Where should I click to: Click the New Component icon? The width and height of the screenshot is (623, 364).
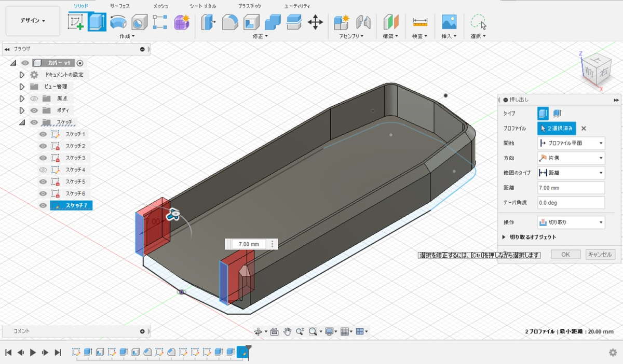pyautogui.click(x=342, y=22)
